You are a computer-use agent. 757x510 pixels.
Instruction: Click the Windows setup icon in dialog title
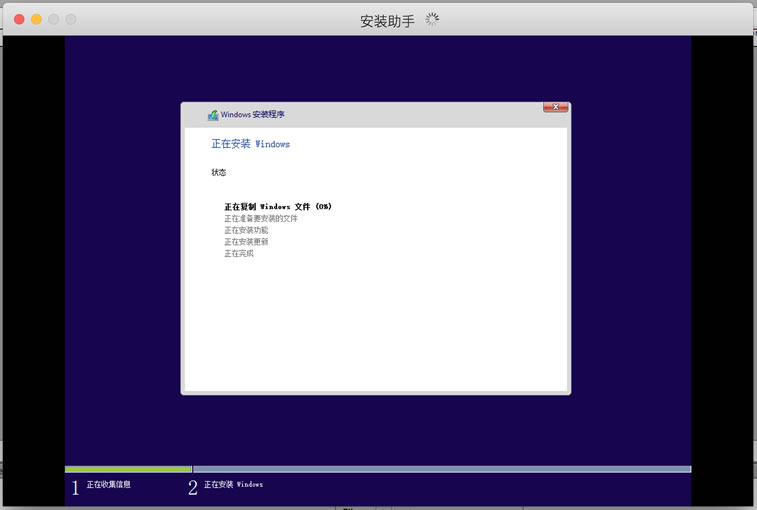213,115
